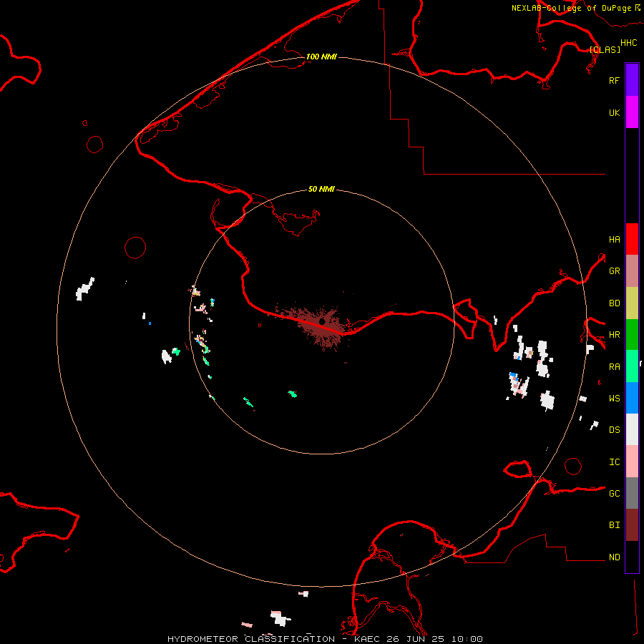
Task: Click the DS white legend swatch
Action: pos(632,429)
